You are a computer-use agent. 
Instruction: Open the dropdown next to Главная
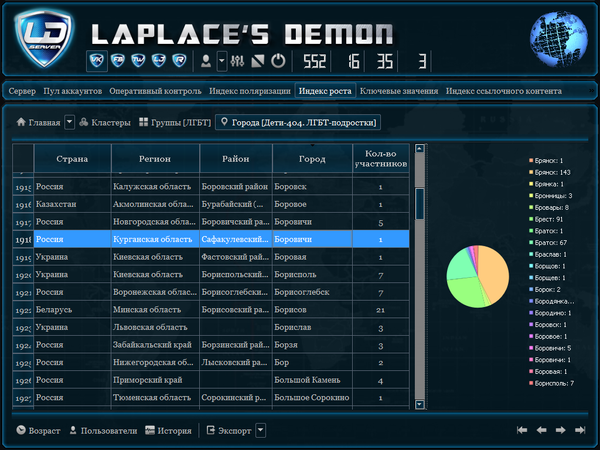[x=69, y=122]
